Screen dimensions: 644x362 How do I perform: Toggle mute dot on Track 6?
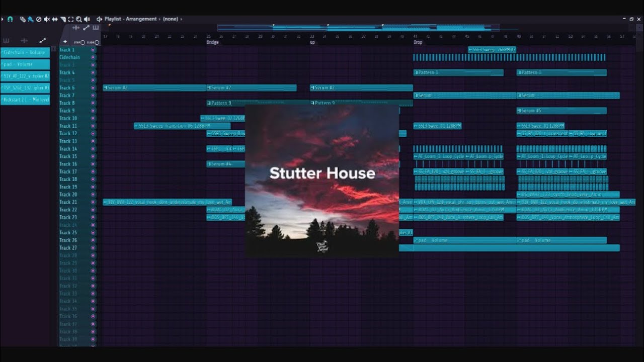[93, 88]
